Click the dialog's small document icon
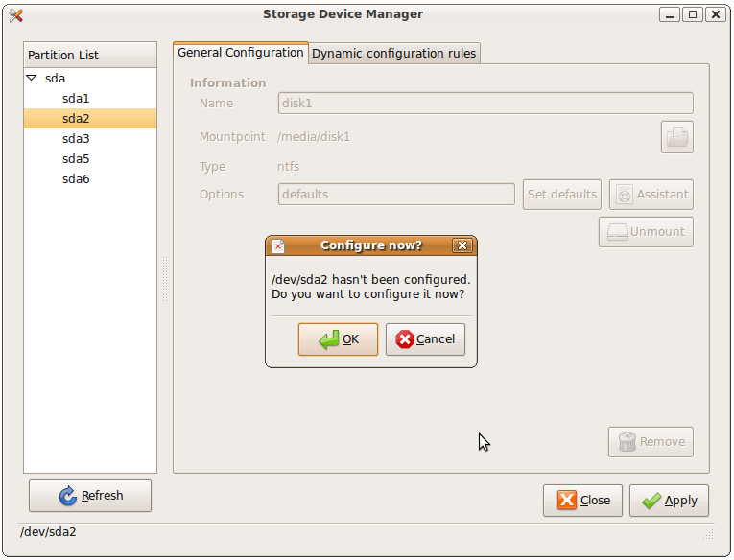Image resolution: width=734 pixels, height=560 pixels. click(x=278, y=246)
